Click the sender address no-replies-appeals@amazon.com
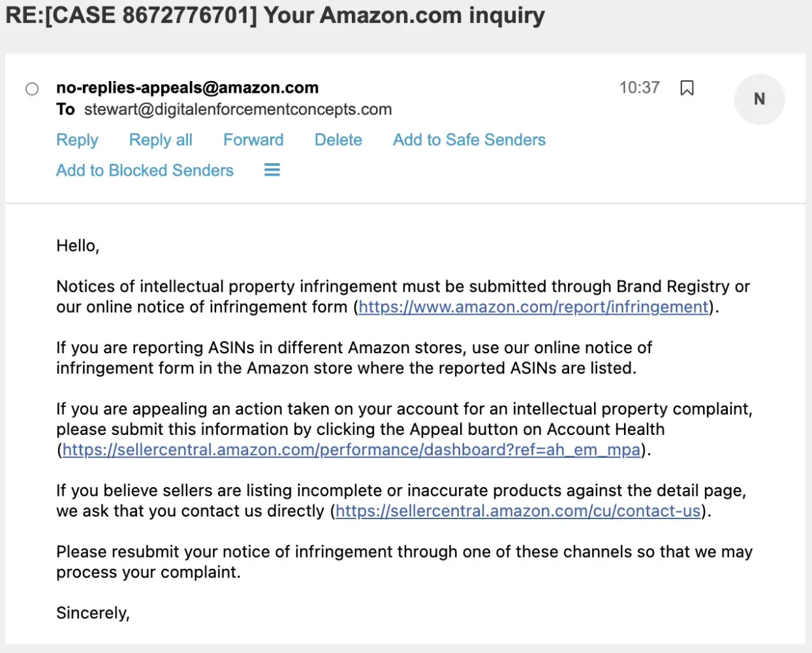The image size is (812, 653). 187,88
